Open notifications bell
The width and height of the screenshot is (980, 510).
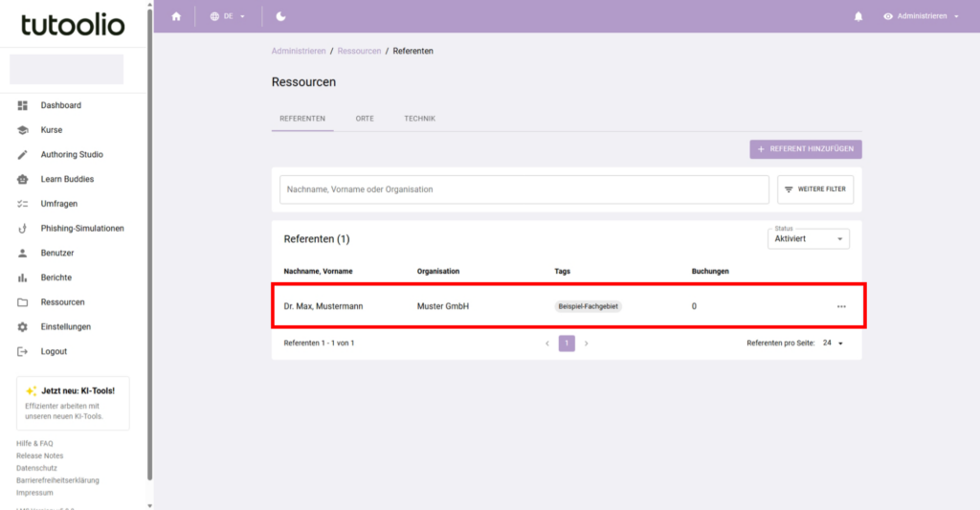(858, 16)
